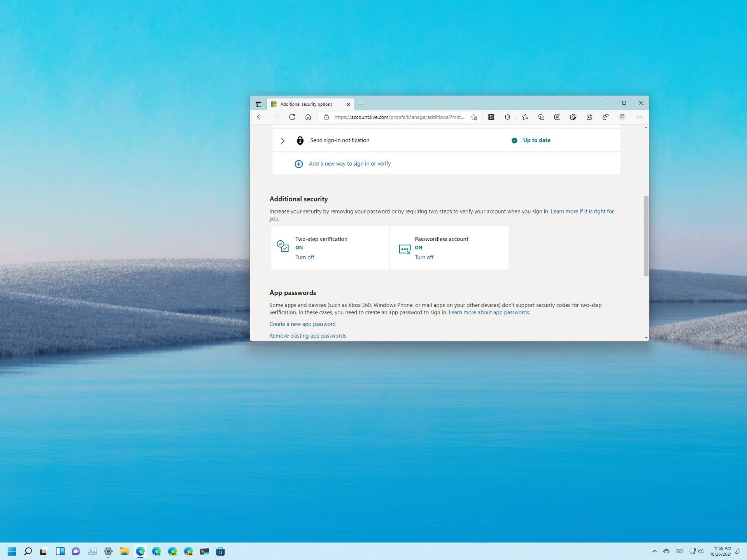The image size is (747, 560).
Task: Open favorites list dropdown in toolbar
Action: click(525, 117)
